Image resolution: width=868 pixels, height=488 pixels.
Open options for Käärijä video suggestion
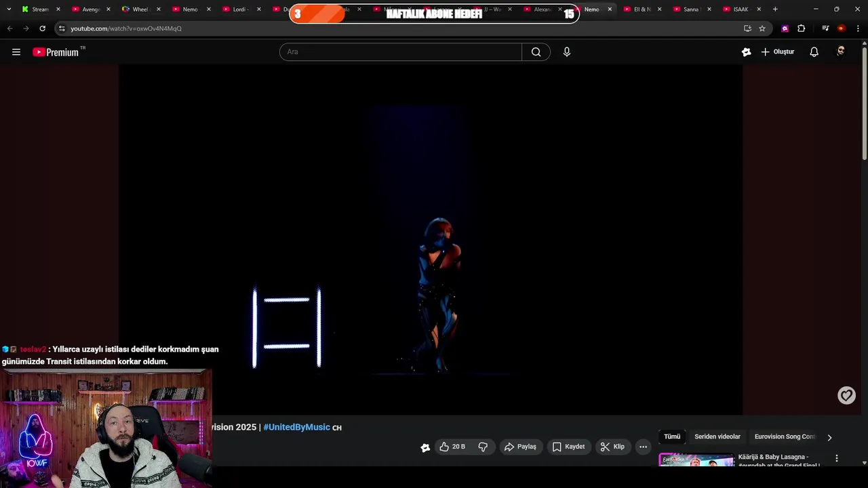coord(836,459)
